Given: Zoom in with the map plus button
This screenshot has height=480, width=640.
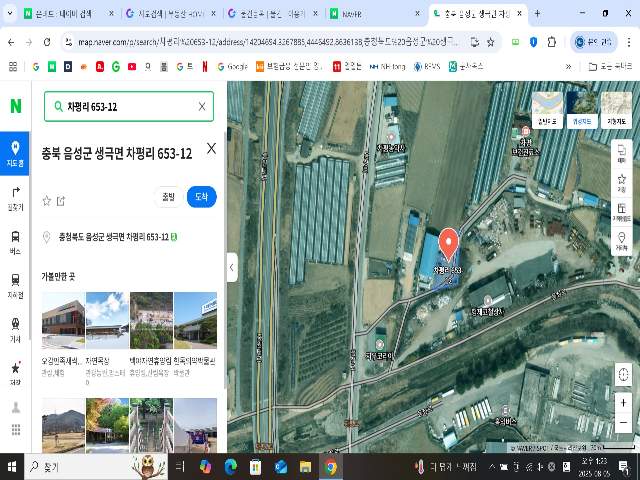Looking at the screenshot, I should coord(624,402).
